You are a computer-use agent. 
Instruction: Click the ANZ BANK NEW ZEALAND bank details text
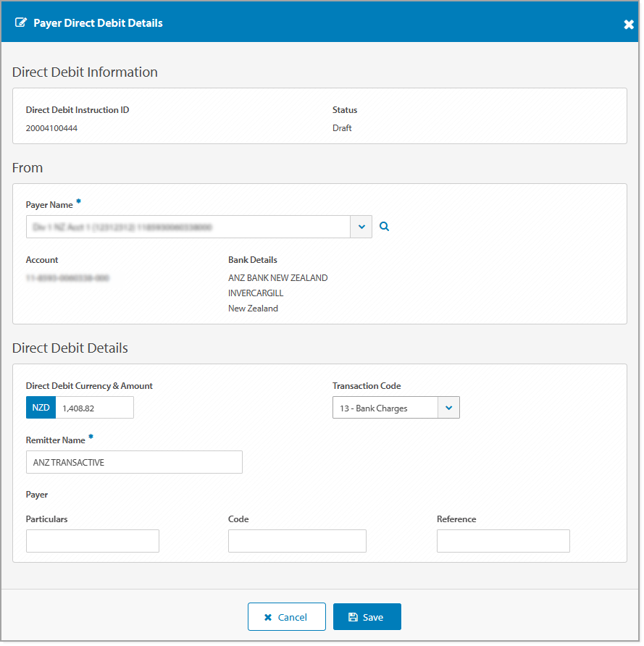[277, 277]
